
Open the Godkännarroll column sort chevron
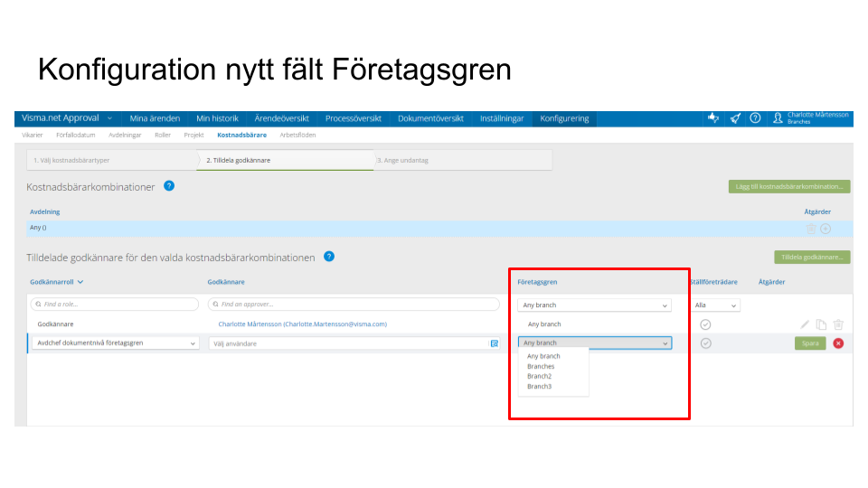(x=80, y=282)
